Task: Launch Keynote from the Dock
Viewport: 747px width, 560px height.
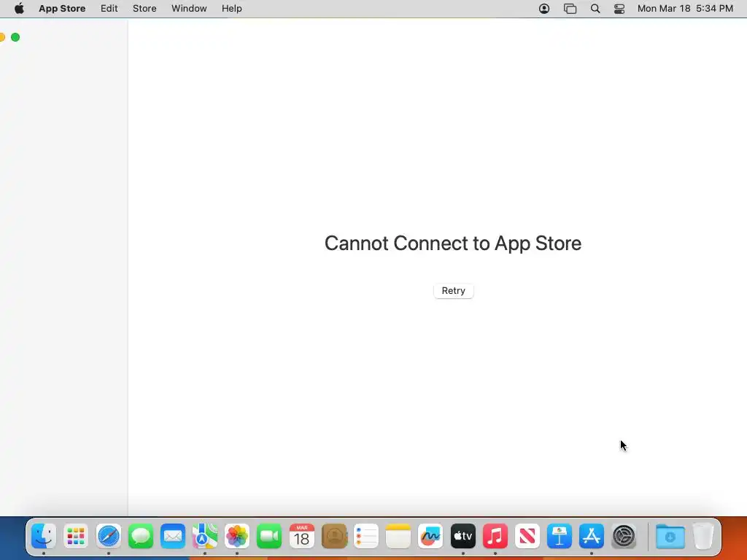Action: (560, 536)
